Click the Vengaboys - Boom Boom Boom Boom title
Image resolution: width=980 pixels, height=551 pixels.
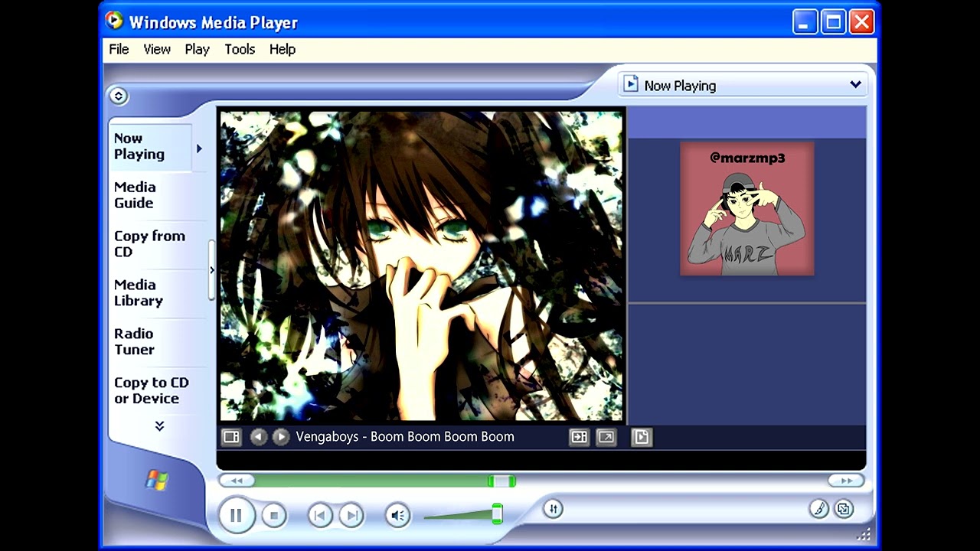coord(405,437)
